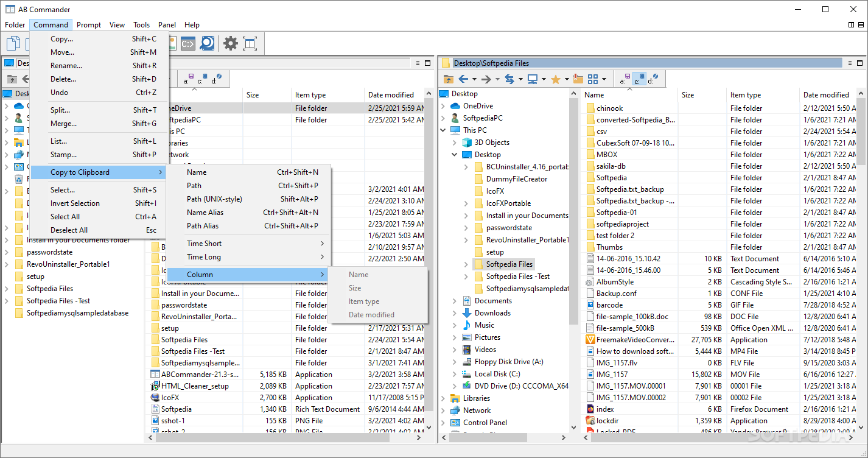868x458 pixels.
Task: Maximize the left panel with square icon
Action: point(429,63)
